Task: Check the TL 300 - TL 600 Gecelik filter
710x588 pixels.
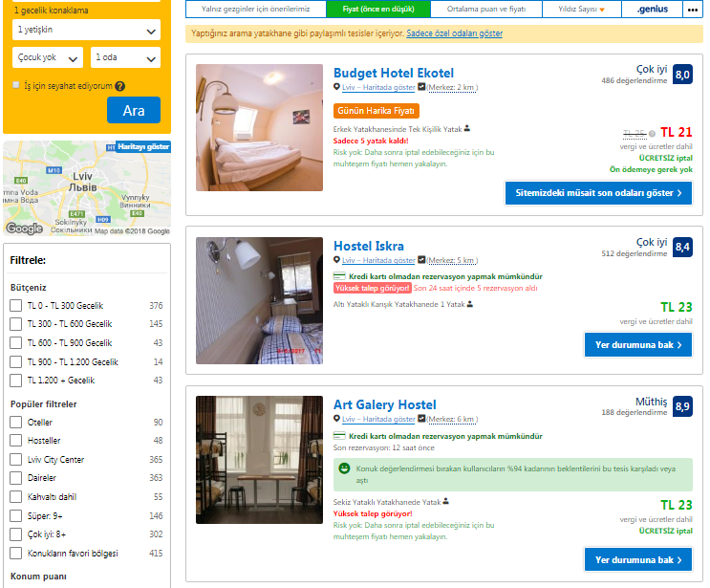Action: click(16, 324)
